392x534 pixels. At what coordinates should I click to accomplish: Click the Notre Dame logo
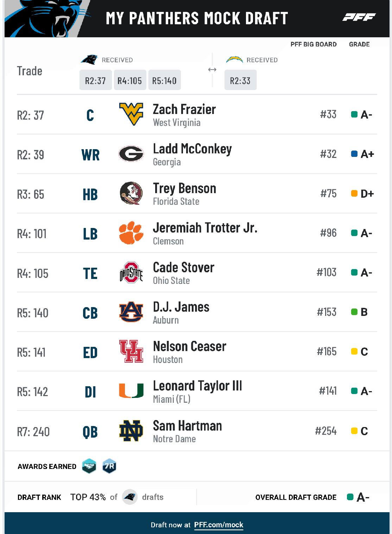pos(131,431)
